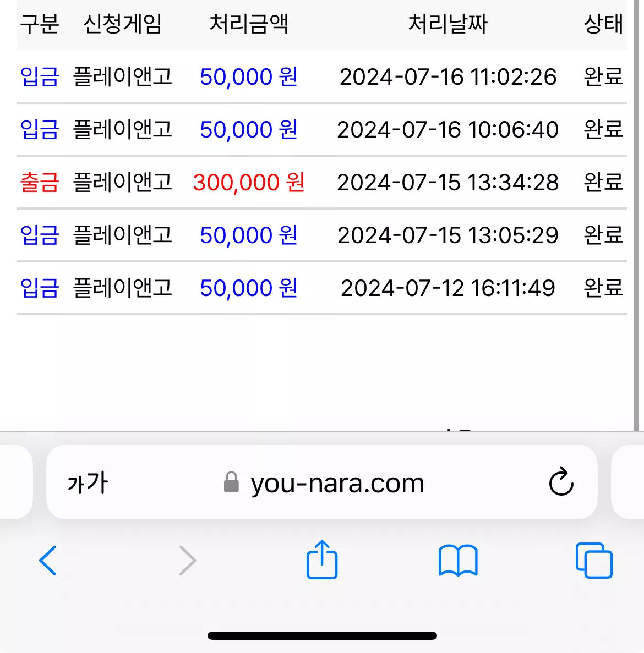The image size is (644, 653).
Task: Tap the 신청게임 column header
Action: (x=122, y=24)
